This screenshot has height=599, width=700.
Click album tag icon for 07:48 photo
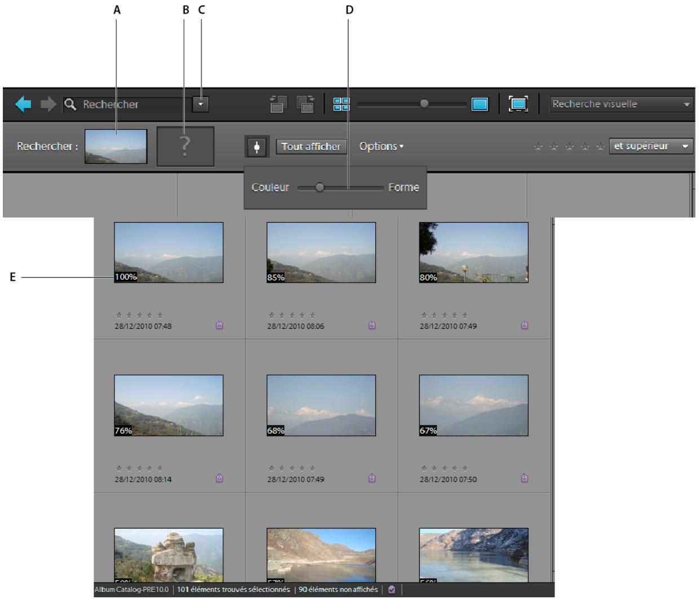tap(220, 325)
